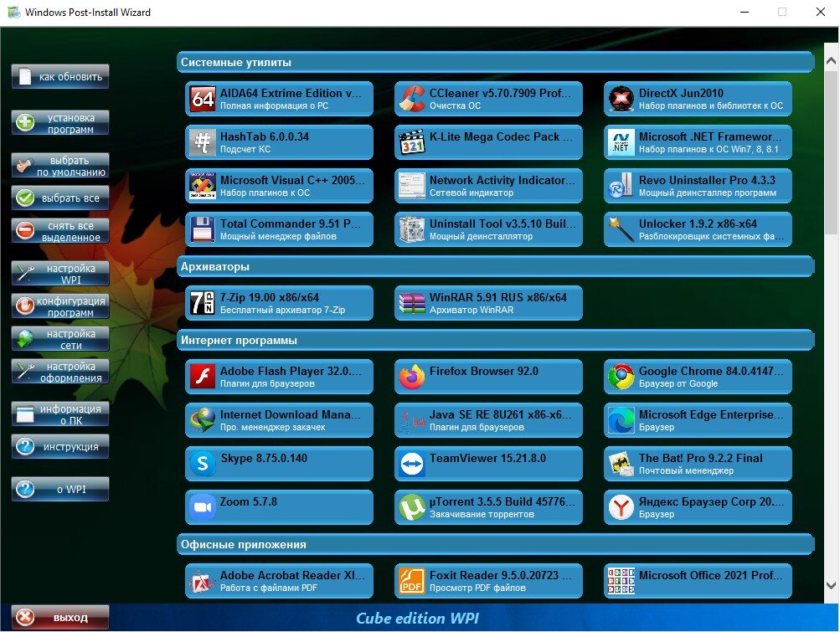840x632 pixels.
Task: Select 'Revo Uninstaller Pro 4.3.3' label
Action: coord(707,181)
